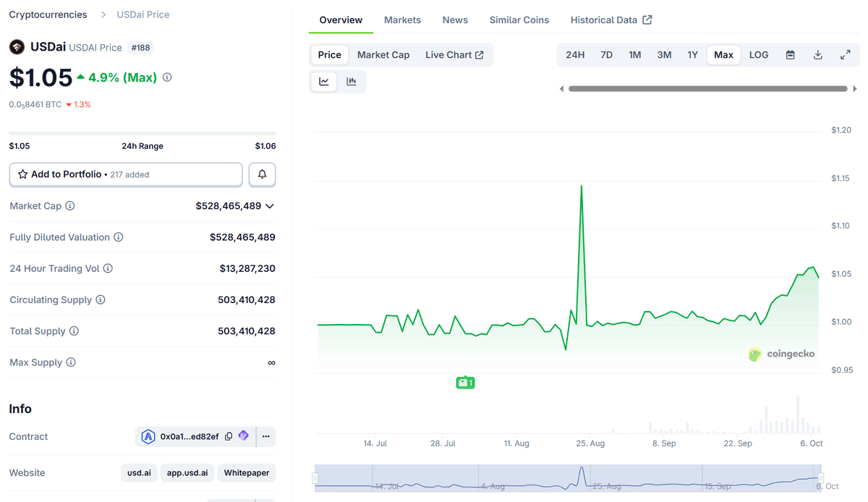Click the market cap value $528,465,489
The width and height of the screenshot is (868, 502).
228,206
